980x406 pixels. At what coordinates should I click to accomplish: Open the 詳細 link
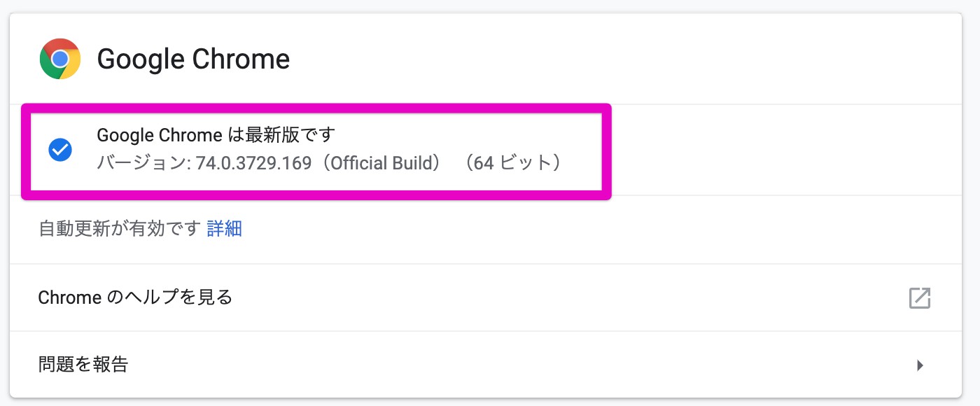[x=224, y=229]
